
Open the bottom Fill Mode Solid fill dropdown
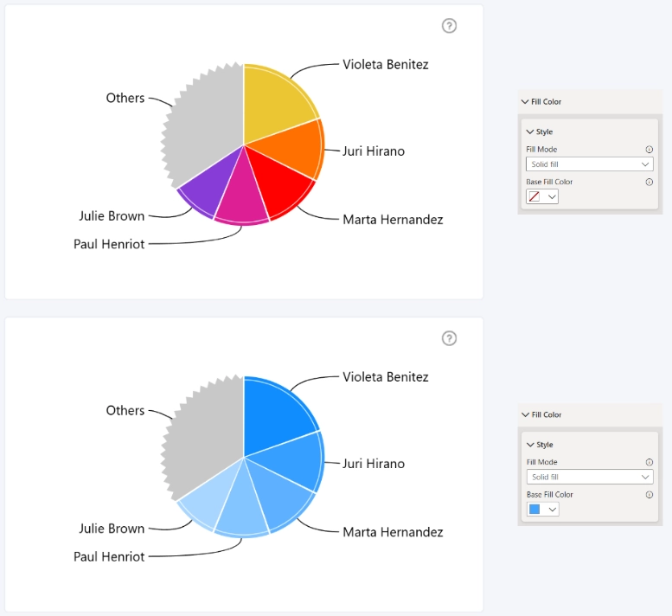point(590,477)
